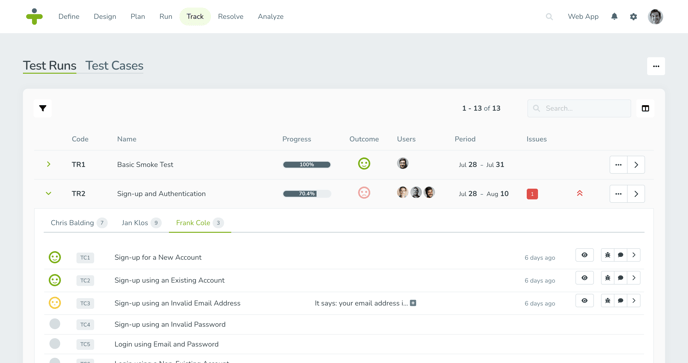Go to the Define menu
Screen dimensions: 688x363
click(x=69, y=17)
